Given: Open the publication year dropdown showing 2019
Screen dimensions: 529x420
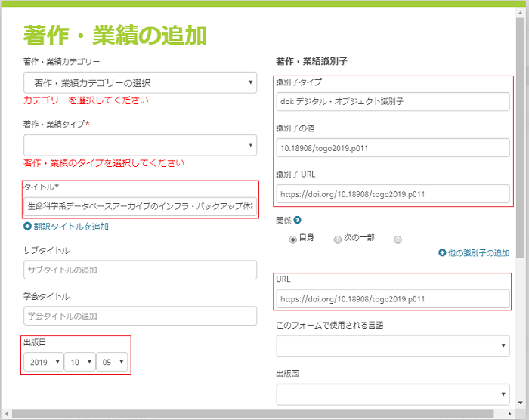Looking at the screenshot, I should click(43, 363).
